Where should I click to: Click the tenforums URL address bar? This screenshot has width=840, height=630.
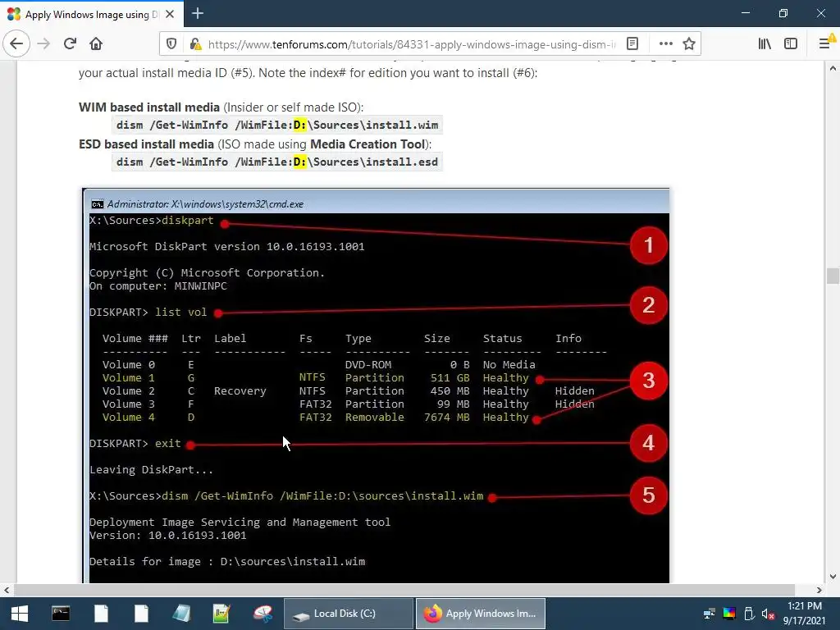coord(412,44)
